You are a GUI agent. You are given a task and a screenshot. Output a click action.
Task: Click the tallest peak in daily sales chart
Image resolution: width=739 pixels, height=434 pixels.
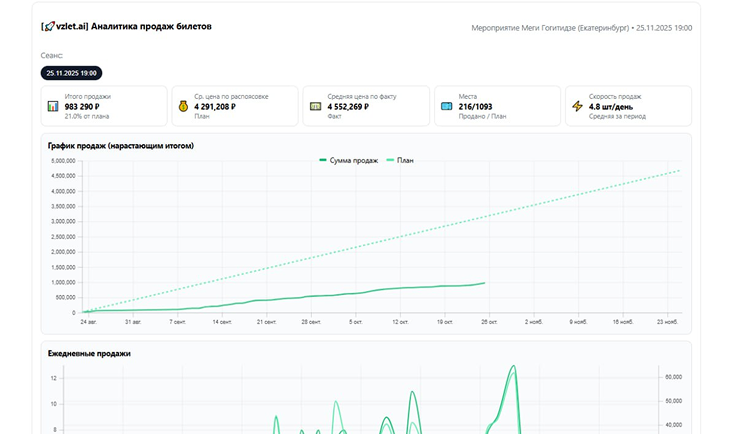point(513,366)
